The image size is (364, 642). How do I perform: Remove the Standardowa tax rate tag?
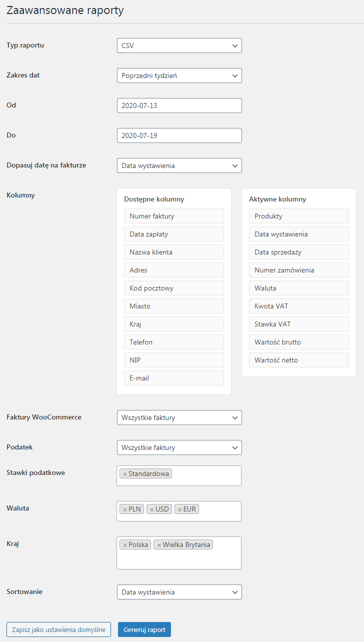[125, 474]
